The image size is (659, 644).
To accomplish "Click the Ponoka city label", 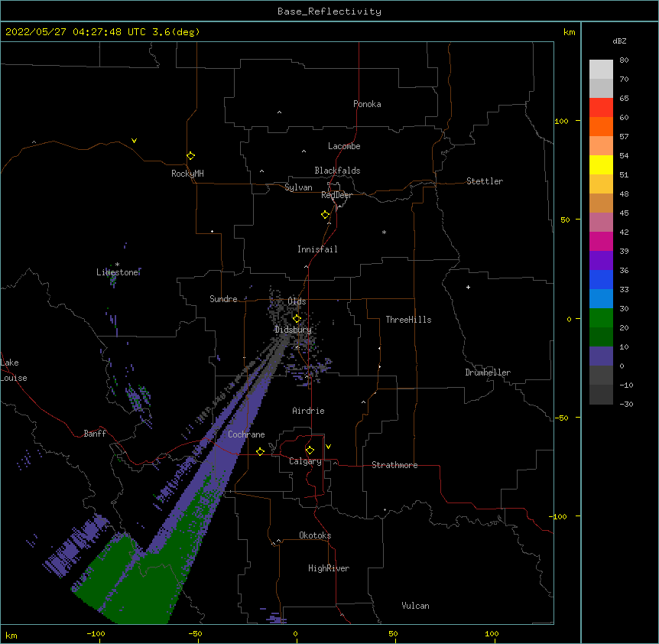I will 367,104.
